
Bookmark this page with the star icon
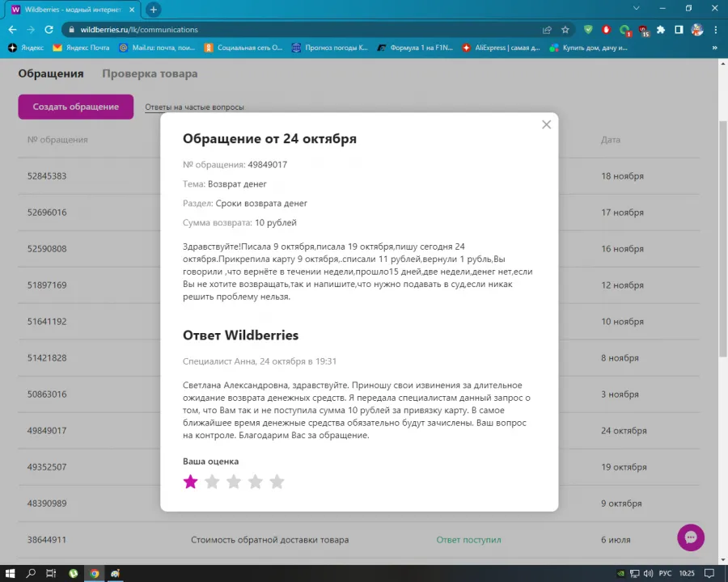tap(565, 30)
